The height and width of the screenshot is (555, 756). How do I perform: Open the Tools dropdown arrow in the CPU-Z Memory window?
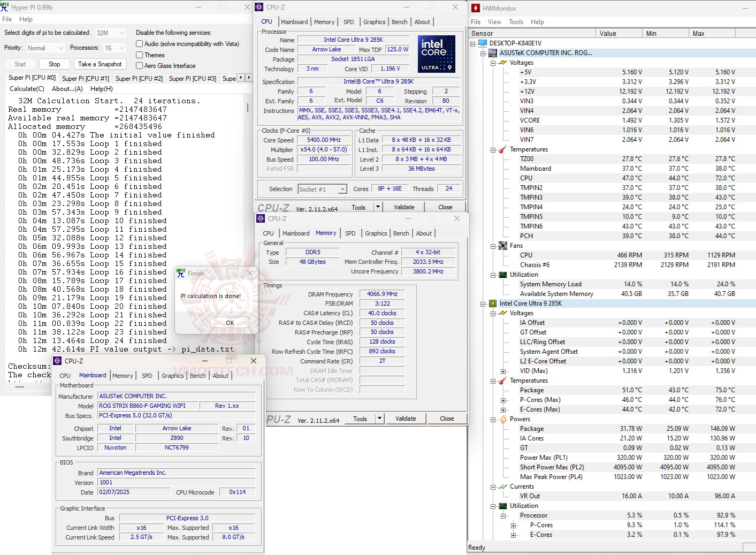click(380, 419)
